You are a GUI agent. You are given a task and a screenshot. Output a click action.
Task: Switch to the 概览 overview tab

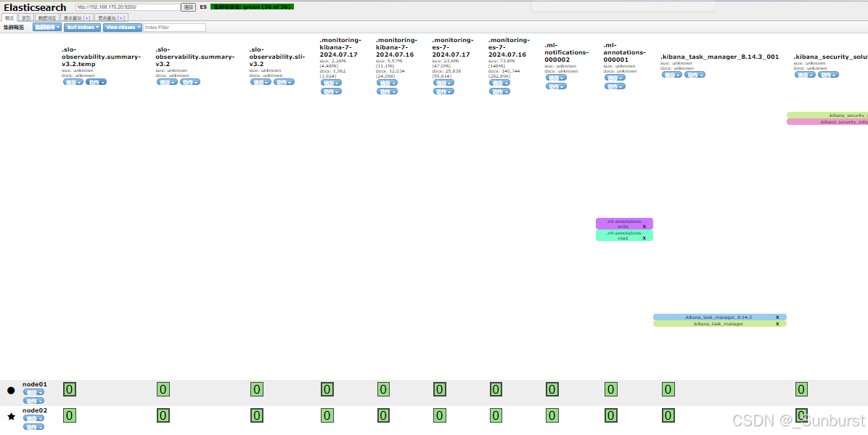point(9,17)
